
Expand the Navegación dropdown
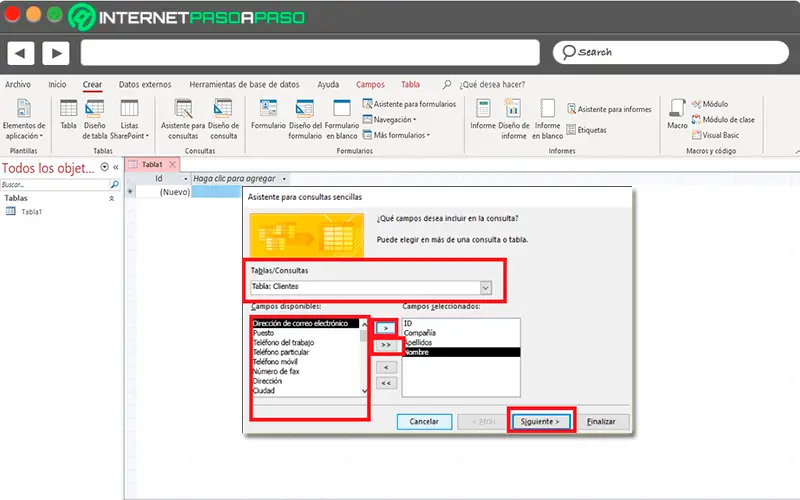389,119
